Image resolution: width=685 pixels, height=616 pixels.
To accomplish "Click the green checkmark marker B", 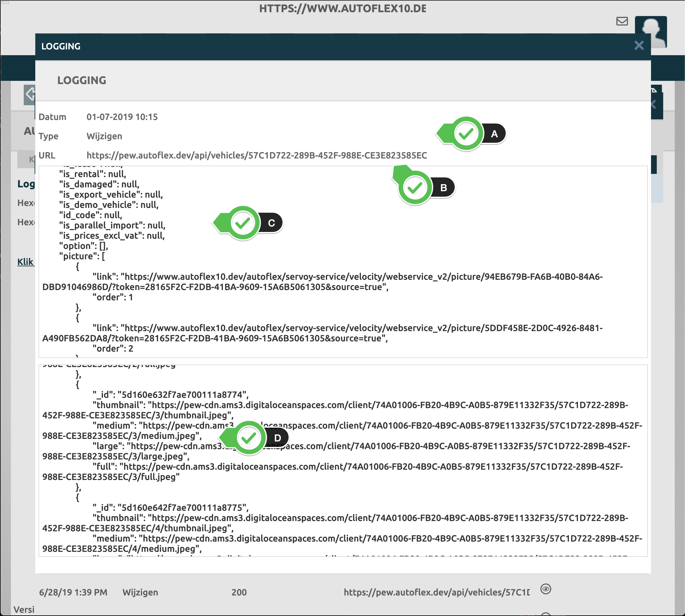I will click(x=414, y=188).
